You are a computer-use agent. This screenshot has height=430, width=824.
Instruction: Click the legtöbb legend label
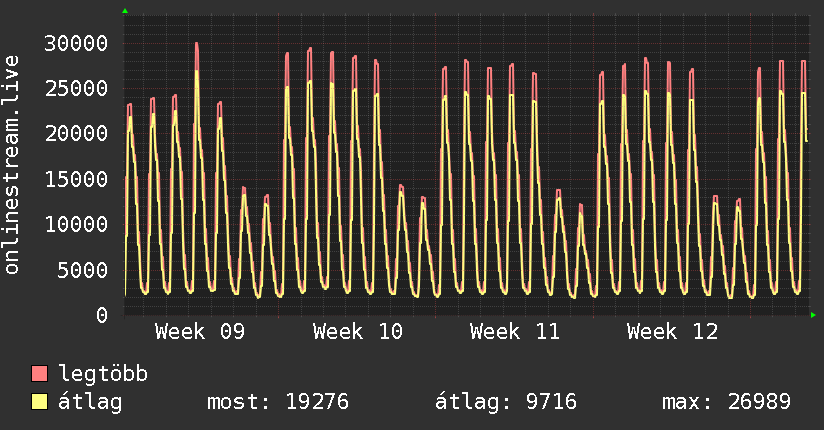pyautogui.click(x=103, y=373)
